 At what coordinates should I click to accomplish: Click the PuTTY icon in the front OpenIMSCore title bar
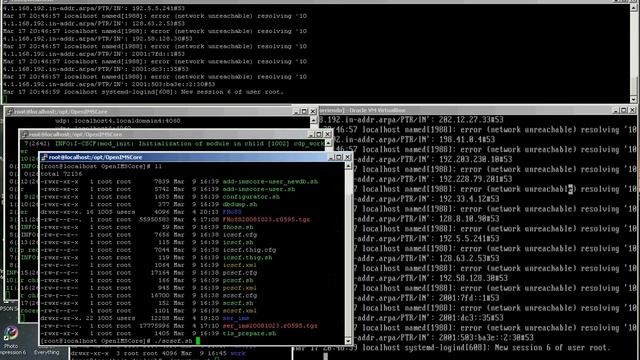coord(44,157)
